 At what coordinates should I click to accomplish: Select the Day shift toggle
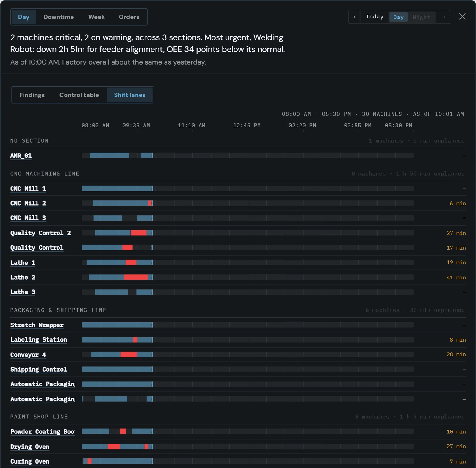tap(398, 17)
